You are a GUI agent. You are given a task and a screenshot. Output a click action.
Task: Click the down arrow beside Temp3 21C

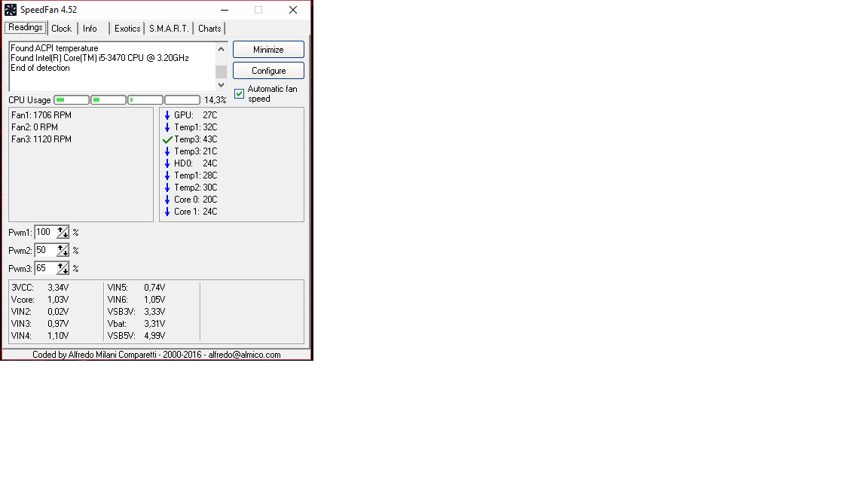tap(167, 151)
